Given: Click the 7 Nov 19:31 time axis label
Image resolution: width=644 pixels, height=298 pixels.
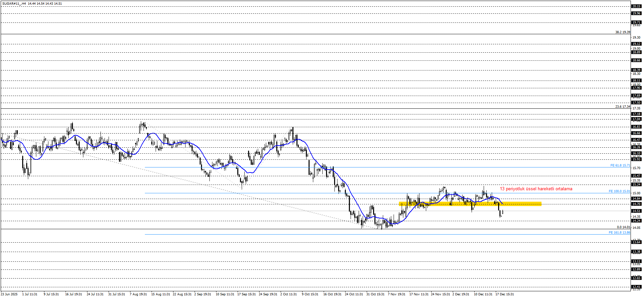Looking at the screenshot, I should 397,294.
